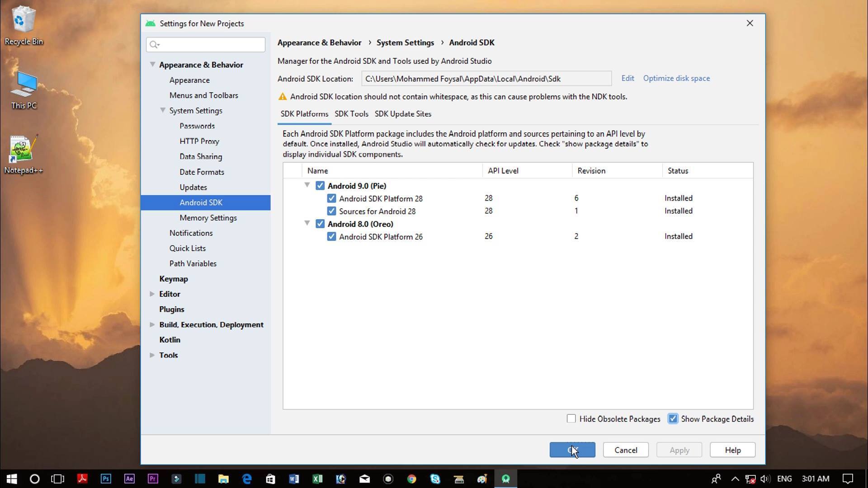868x488 pixels.
Task: Close the Settings for New Projects dialog
Action: coord(750,23)
